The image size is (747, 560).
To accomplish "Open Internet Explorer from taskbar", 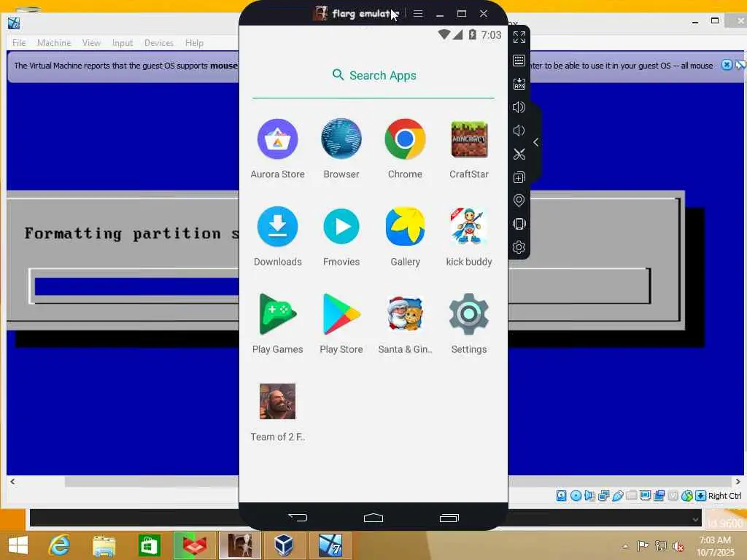I will point(59,545).
